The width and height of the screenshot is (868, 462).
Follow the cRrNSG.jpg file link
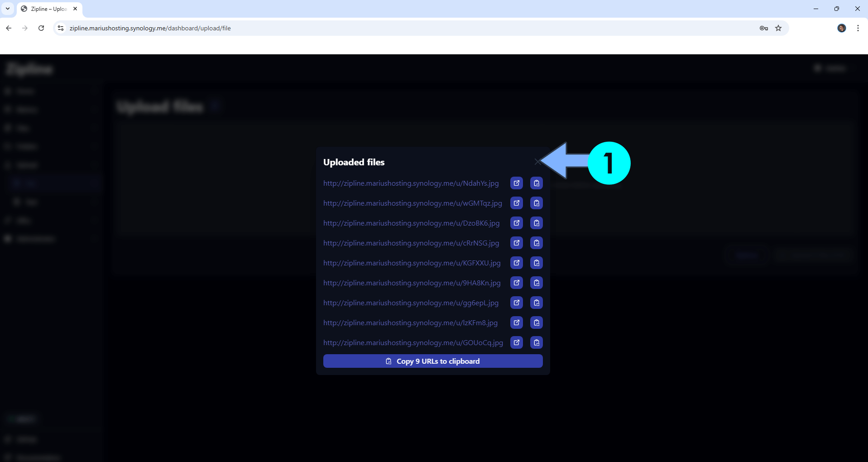(411, 243)
